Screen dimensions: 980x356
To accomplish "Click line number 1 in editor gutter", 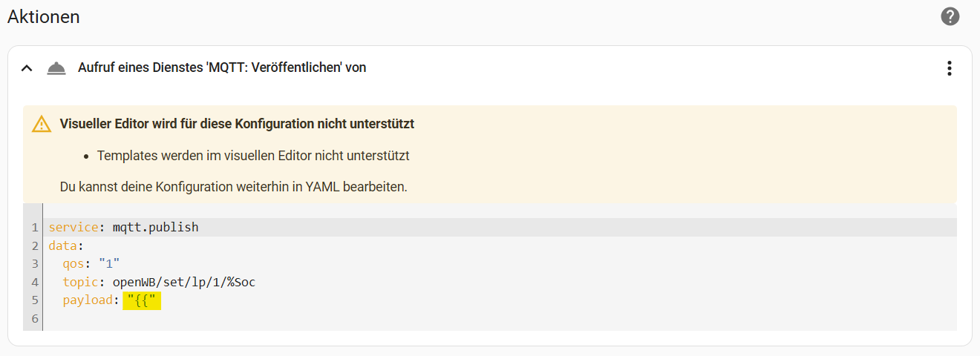I will coord(34,228).
